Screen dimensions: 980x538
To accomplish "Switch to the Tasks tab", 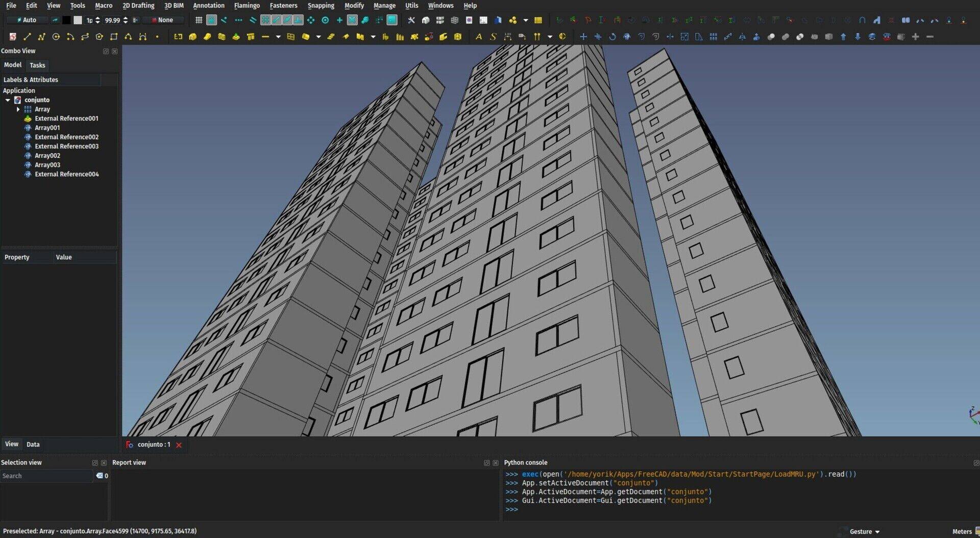I will click(37, 65).
